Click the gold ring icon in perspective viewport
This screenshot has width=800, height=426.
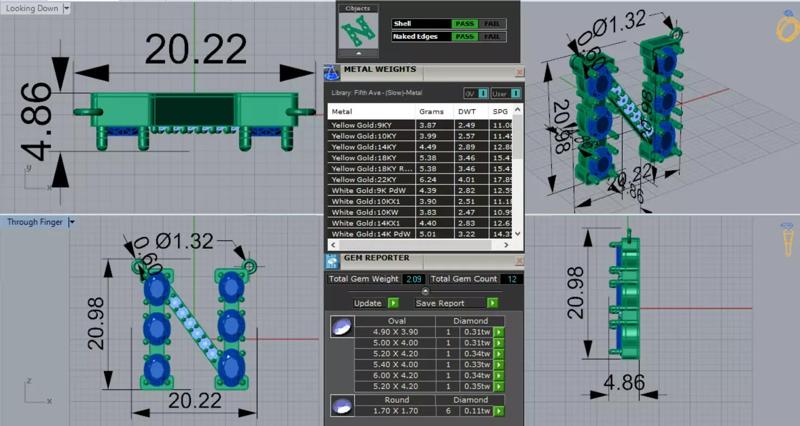pyautogui.click(x=788, y=28)
